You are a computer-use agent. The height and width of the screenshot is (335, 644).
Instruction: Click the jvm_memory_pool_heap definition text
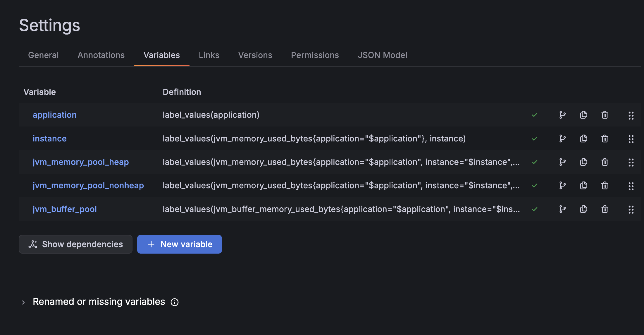(341, 162)
